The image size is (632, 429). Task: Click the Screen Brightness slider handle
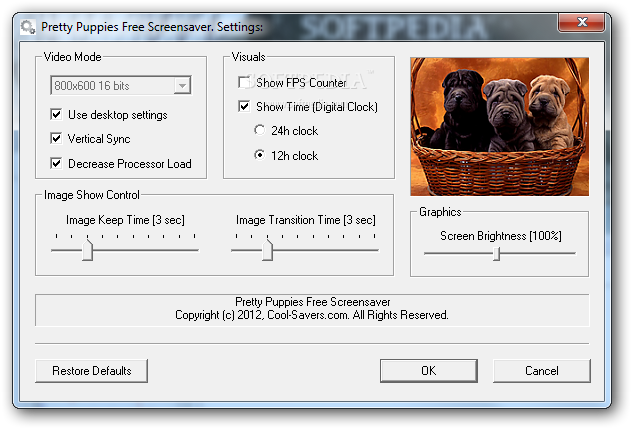pyautogui.click(x=497, y=254)
